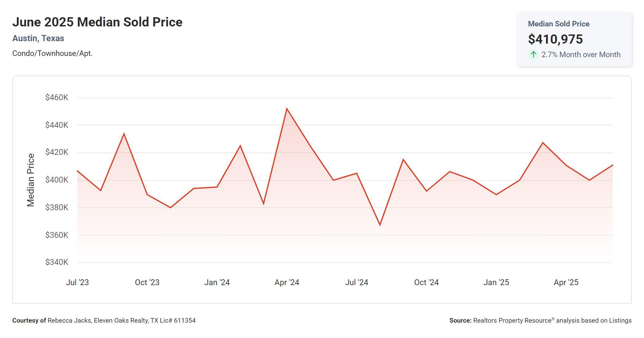
Task: Click the $410,975 median price value
Action: pos(555,39)
